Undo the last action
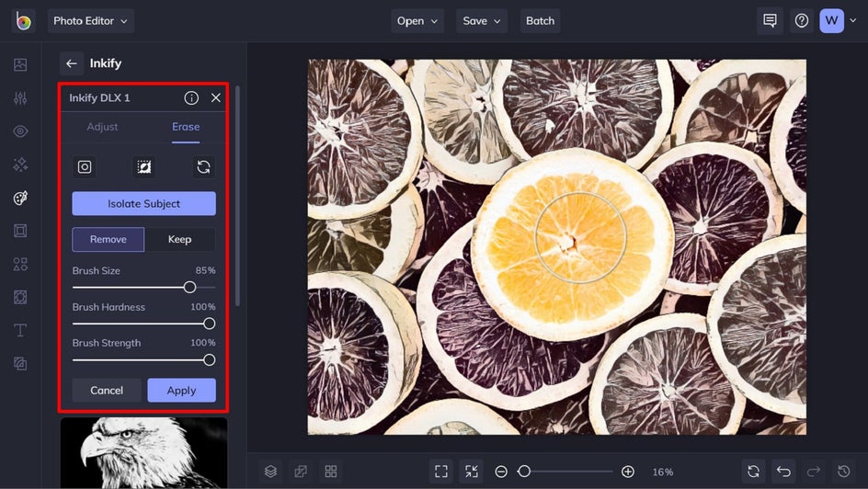 tap(783, 472)
